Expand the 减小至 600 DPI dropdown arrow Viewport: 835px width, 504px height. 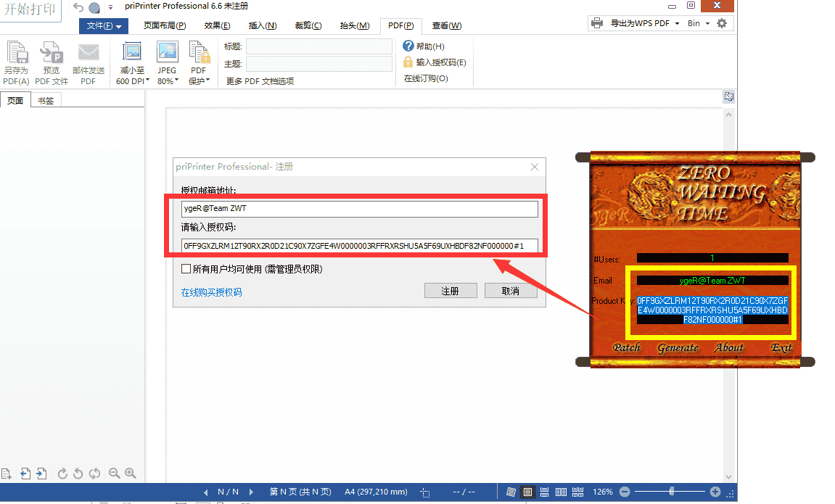(147, 80)
